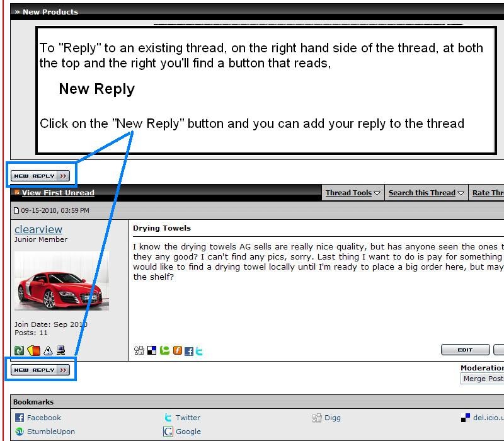Viewport: 504px width, 441px height.
Task: Open the Merge Posts moderation dropdown
Action: point(482,379)
